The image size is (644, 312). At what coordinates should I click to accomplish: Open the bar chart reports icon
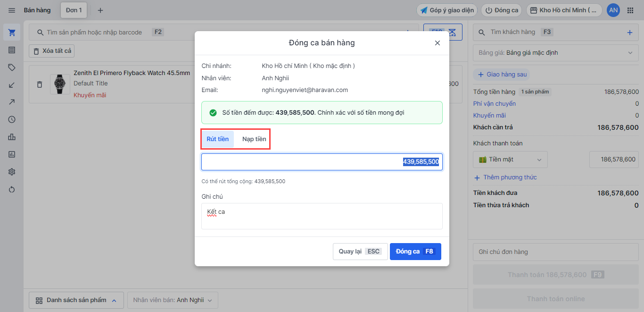pyautogui.click(x=12, y=137)
